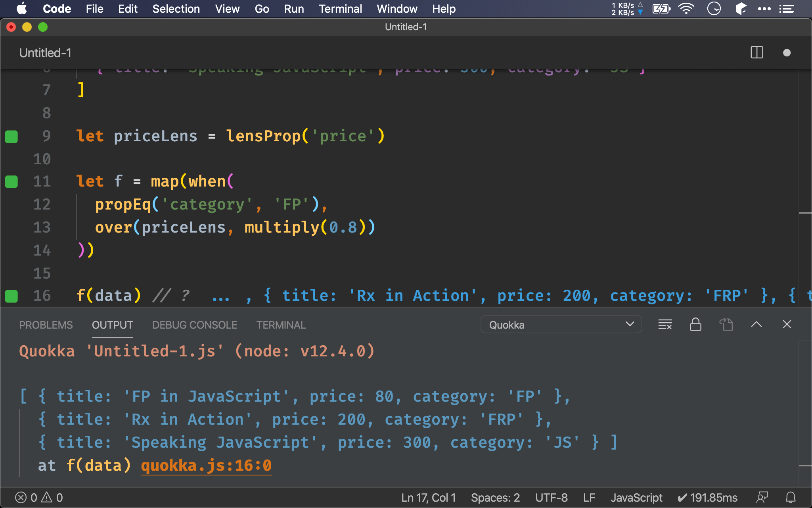This screenshot has height=508, width=812.
Task: Click f(data) on line 16
Action: (x=109, y=296)
